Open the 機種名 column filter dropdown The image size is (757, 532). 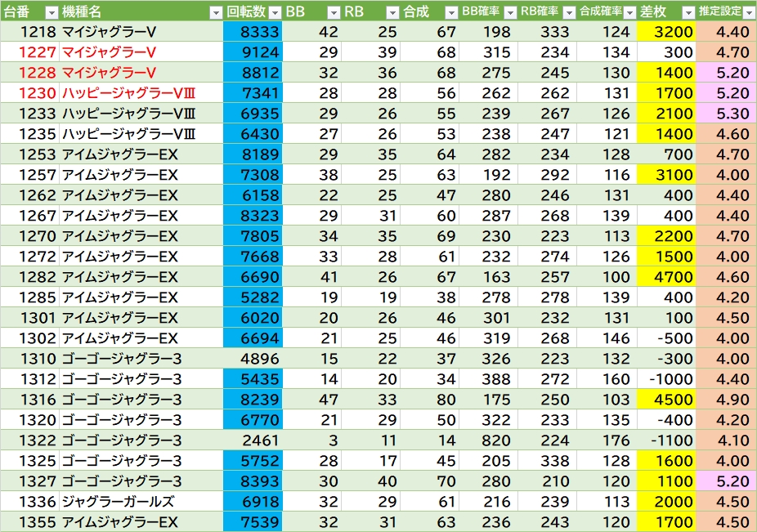(215, 12)
